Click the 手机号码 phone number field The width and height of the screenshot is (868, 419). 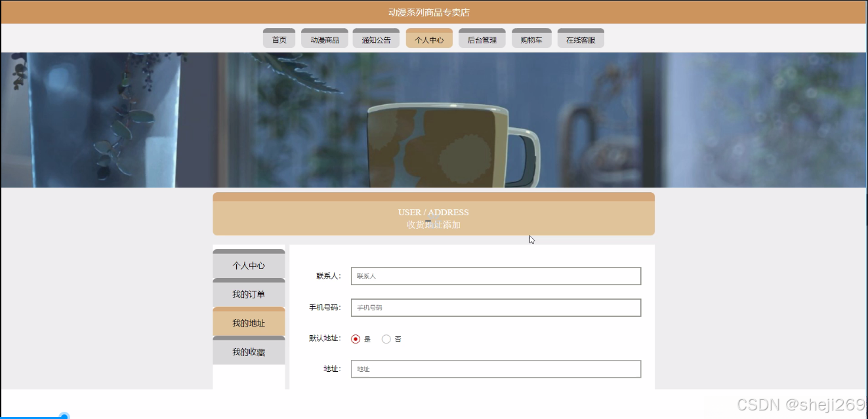tap(495, 308)
